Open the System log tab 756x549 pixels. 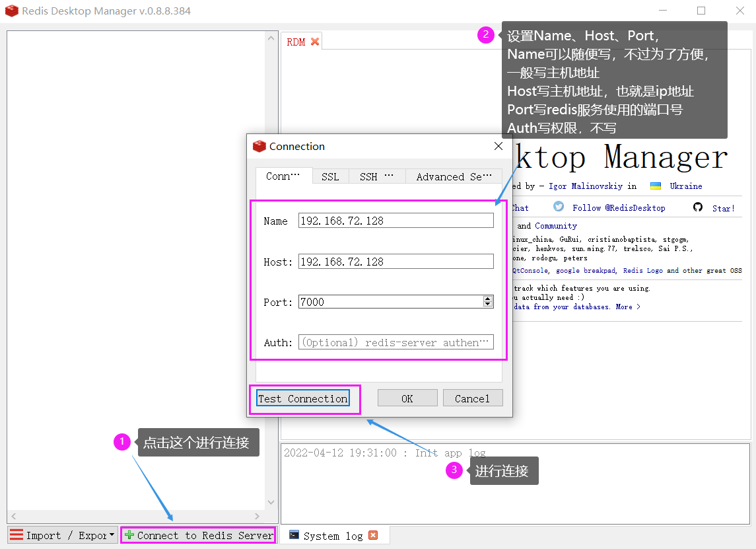point(333,536)
